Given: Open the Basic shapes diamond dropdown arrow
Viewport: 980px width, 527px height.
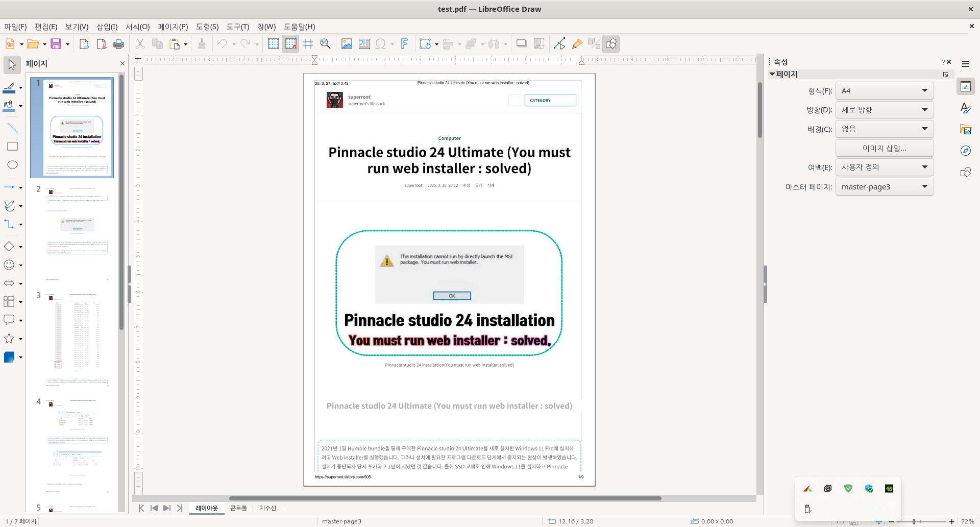Looking at the screenshot, I should [21, 247].
